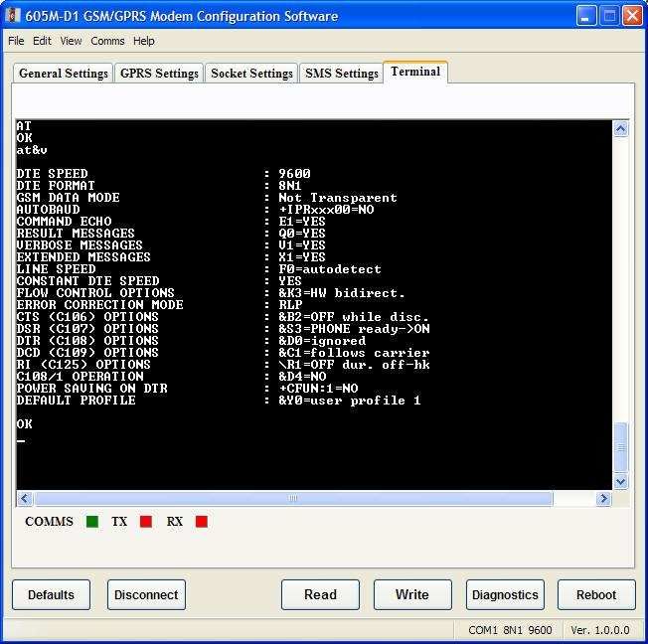This screenshot has height=644, width=648.
Task: Open the View menu
Action: pos(71,41)
